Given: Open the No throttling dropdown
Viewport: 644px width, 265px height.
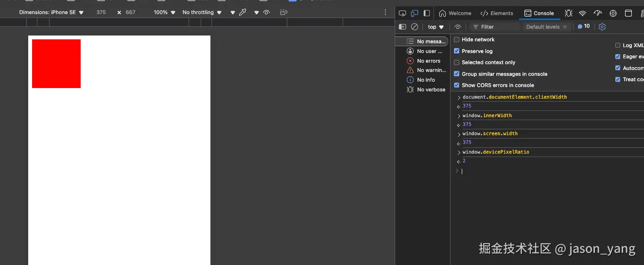Looking at the screenshot, I should click(x=202, y=12).
